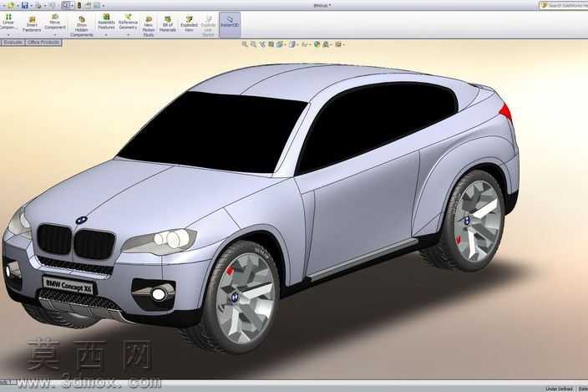The width and height of the screenshot is (588, 392).
Task: Click the Under Defined status text
Action: pos(559,389)
